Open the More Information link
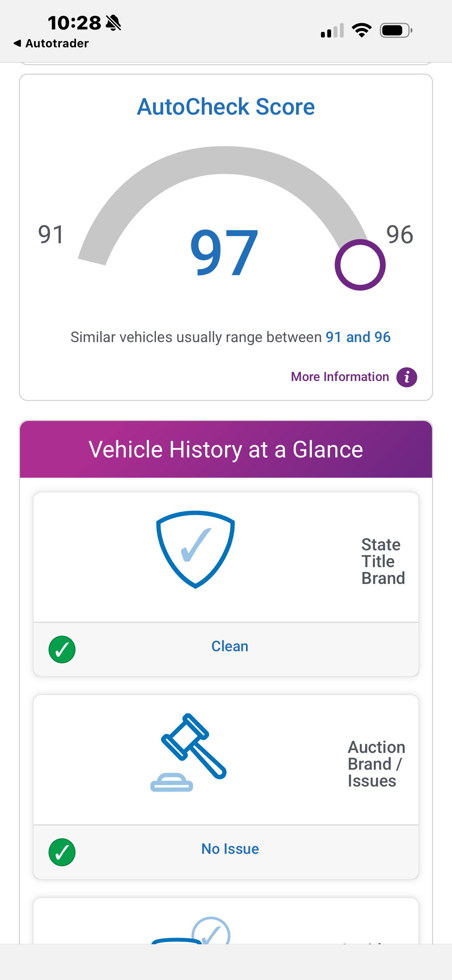Screen dimensions: 452x980 coord(340,377)
